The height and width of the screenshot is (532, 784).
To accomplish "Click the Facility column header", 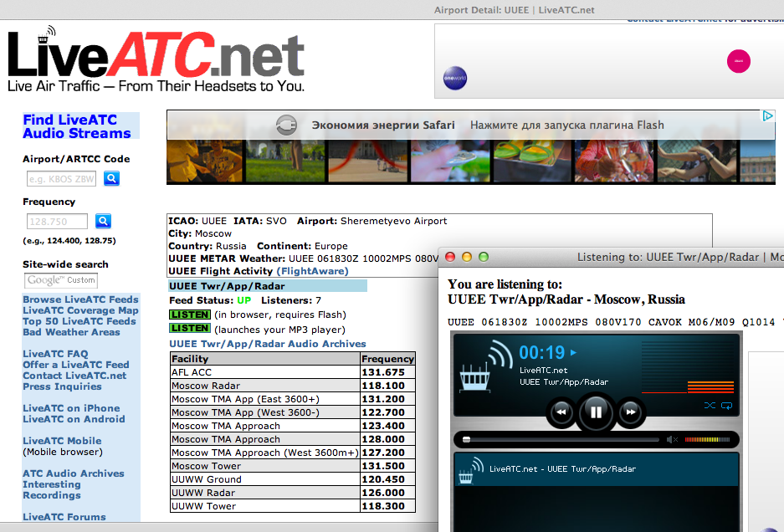I will point(265,359).
